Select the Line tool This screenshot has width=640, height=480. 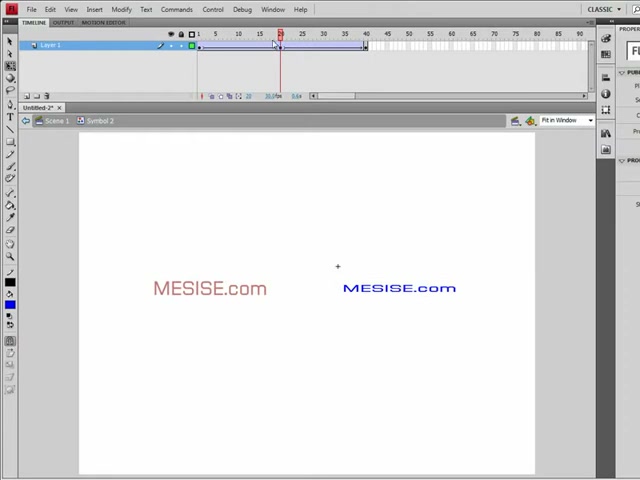[x=10, y=130]
